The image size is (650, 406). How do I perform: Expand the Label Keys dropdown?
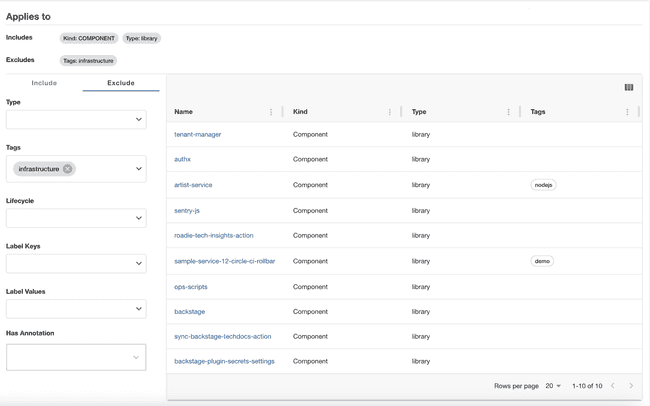pyautogui.click(x=138, y=263)
